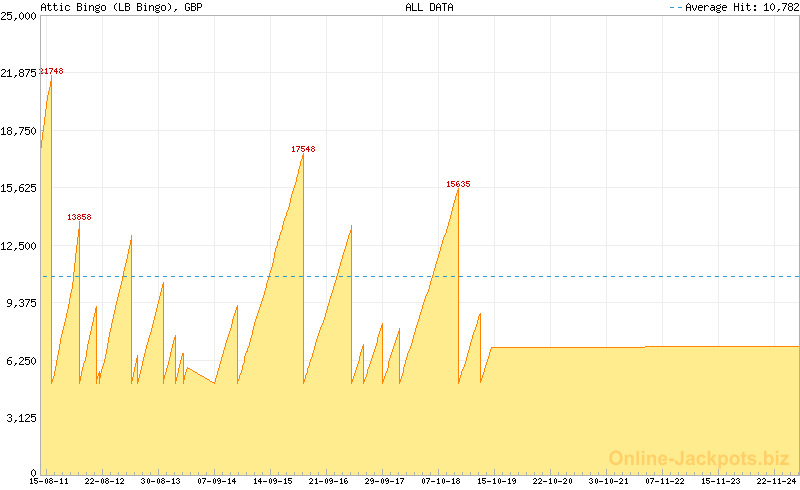
Task: Select the 07-10-18 date marker
Action: point(441,481)
